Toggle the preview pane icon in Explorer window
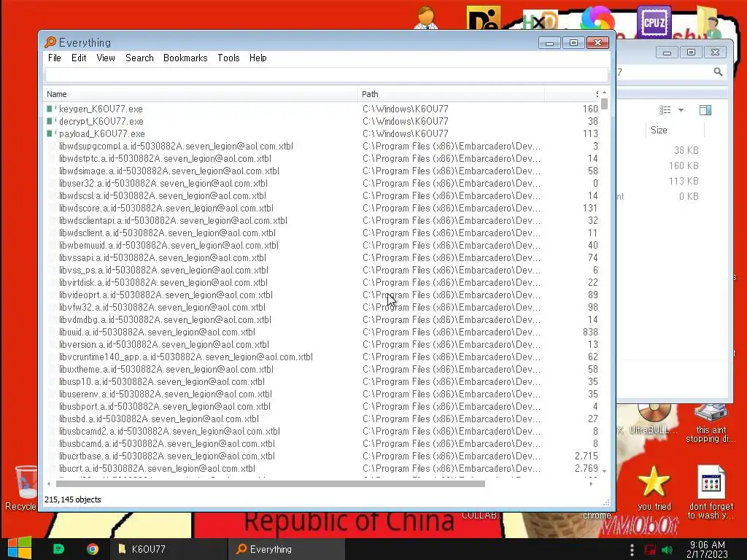 [705, 110]
